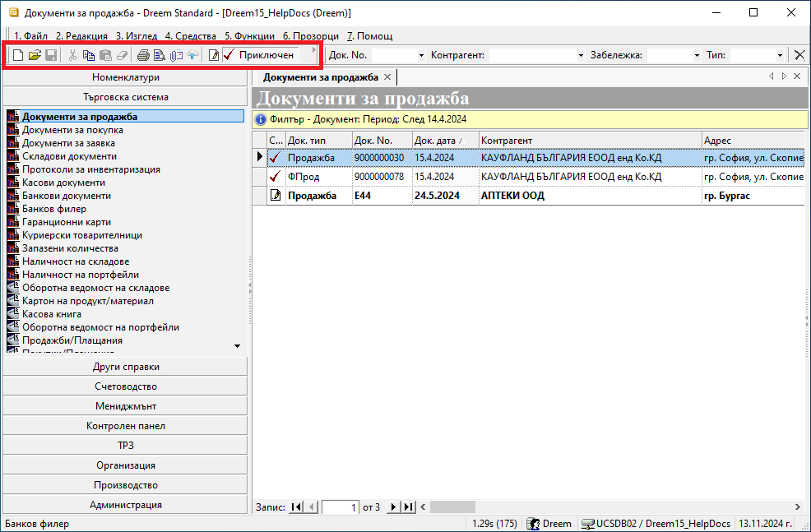Open the Администрация panel section
Screen dimensions: 811x532
click(125, 505)
